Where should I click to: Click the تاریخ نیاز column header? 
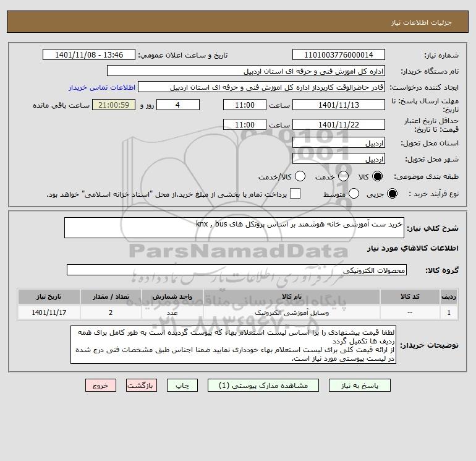[49, 296]
